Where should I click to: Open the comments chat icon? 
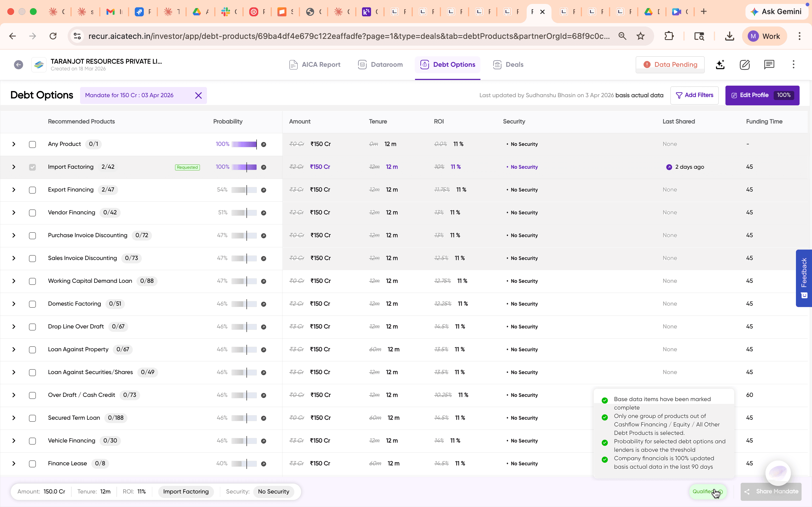(x=769, y=65)
